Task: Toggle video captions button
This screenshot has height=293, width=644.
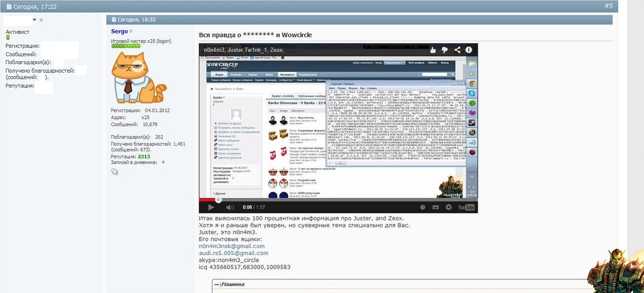Action: (435, 207)
